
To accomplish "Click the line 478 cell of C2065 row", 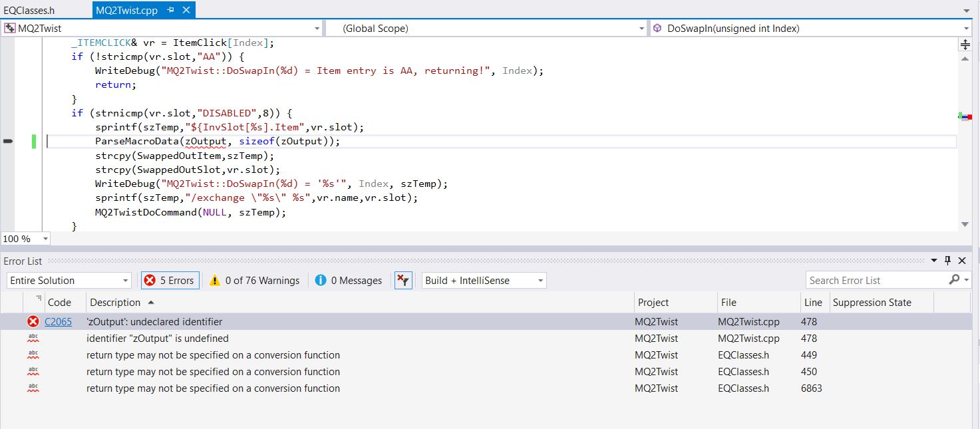I will [x=810, y=322].
